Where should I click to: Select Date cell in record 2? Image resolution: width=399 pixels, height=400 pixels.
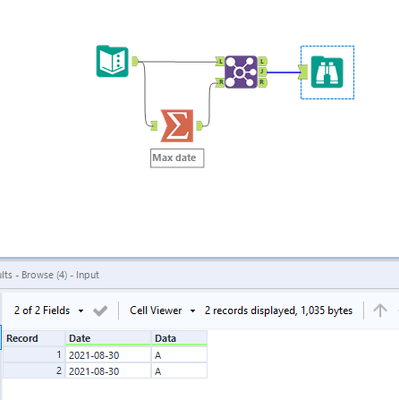coord(108,371)
